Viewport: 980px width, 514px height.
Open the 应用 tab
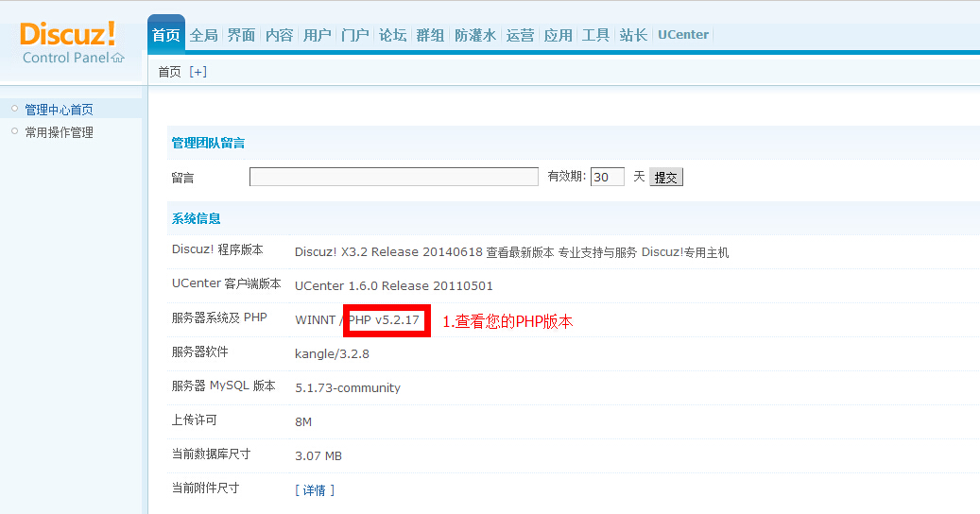(559, 35)
